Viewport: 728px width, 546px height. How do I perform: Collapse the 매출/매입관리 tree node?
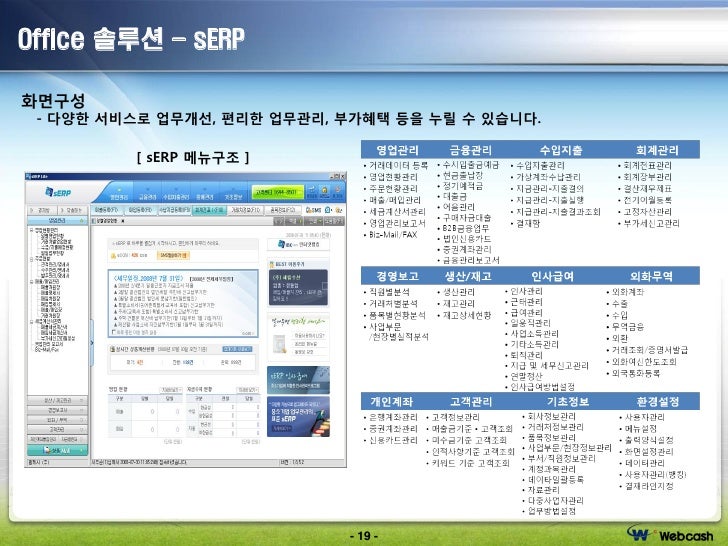pos(31,281)
